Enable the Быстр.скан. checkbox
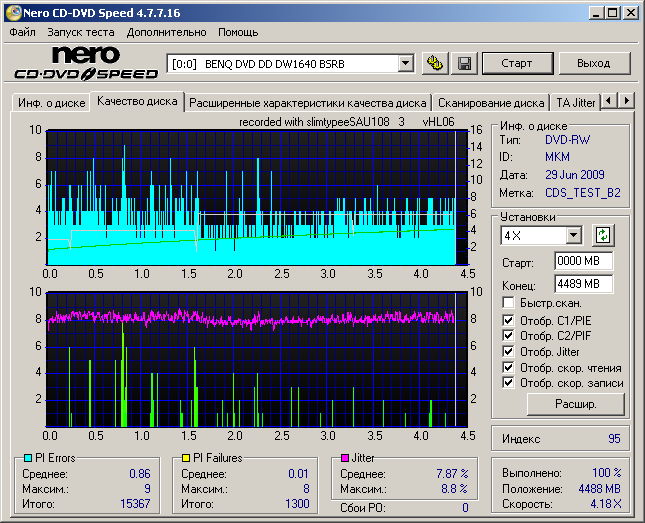The height and width of the screenshot is (523, 645). [509, 302]
